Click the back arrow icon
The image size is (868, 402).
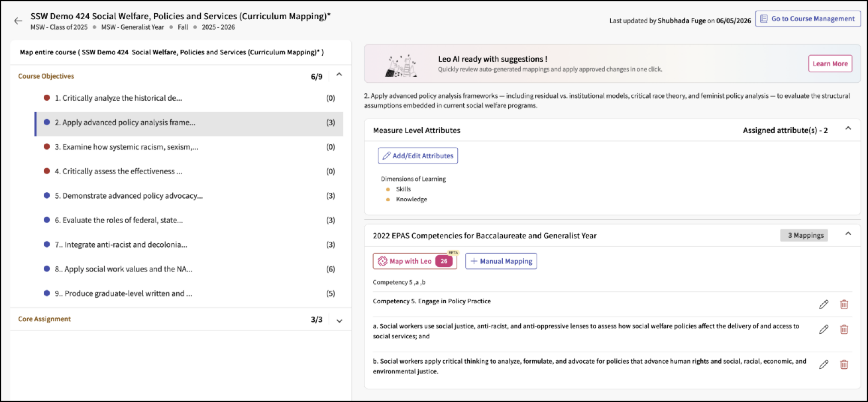click(18, 21)
